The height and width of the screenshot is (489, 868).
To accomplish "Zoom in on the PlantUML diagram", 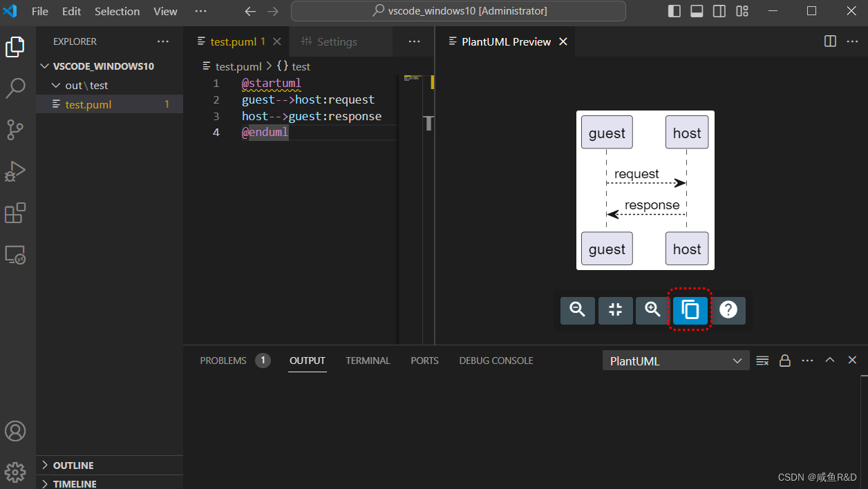I will 652,310.
